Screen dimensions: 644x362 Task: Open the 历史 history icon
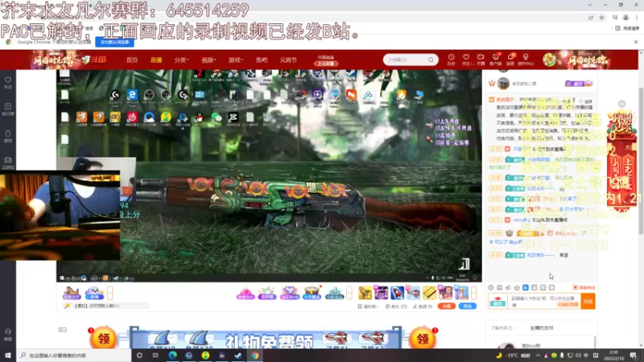pos(451,60)
